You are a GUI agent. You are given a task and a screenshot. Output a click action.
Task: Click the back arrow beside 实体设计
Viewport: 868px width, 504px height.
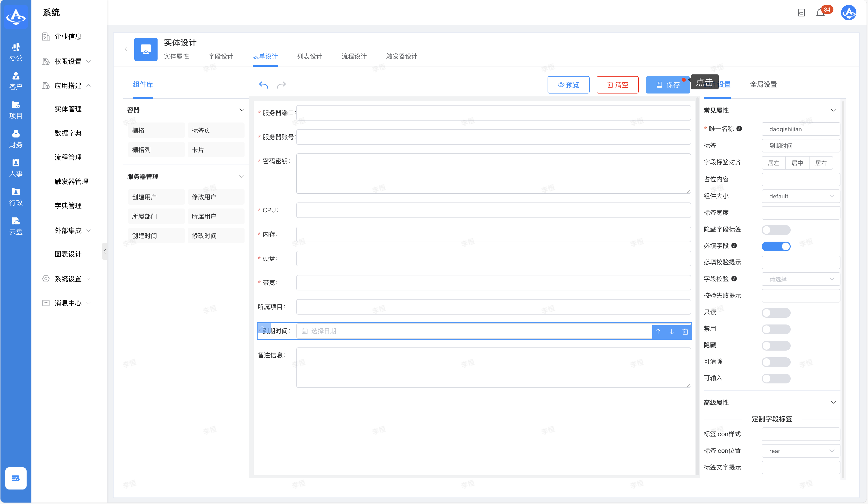click(126, 49)
